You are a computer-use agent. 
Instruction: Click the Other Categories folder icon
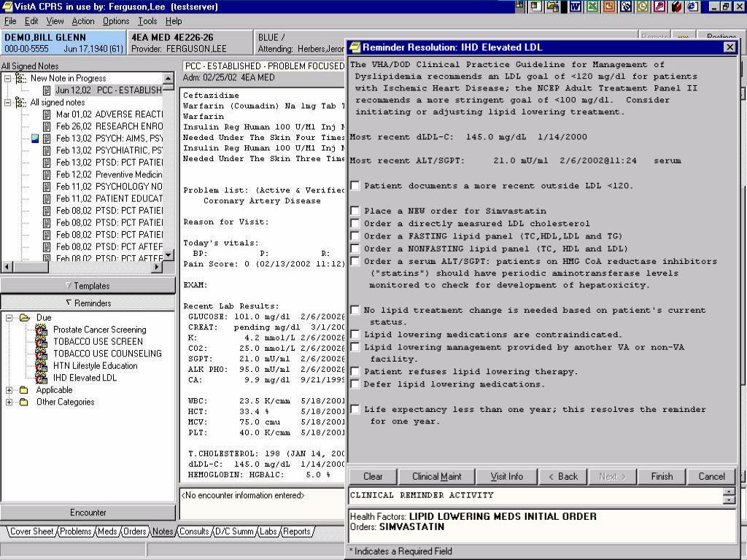[23, 402]
